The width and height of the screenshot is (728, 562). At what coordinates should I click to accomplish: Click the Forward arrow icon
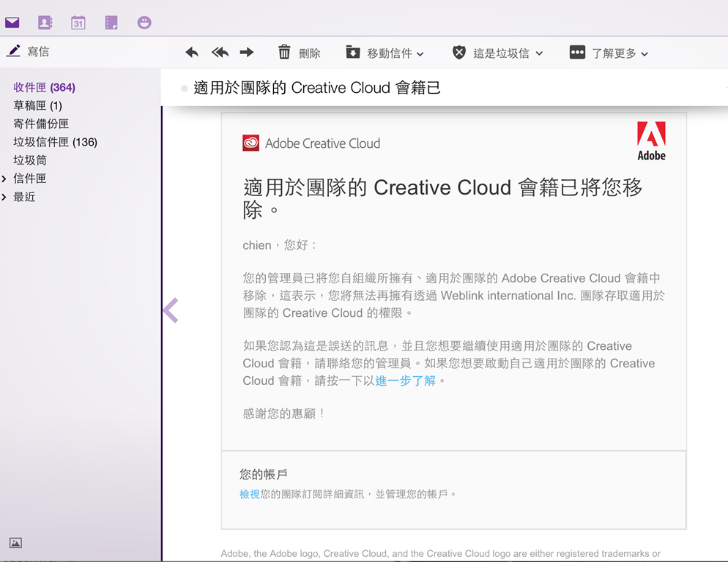(x=247, y=53)
